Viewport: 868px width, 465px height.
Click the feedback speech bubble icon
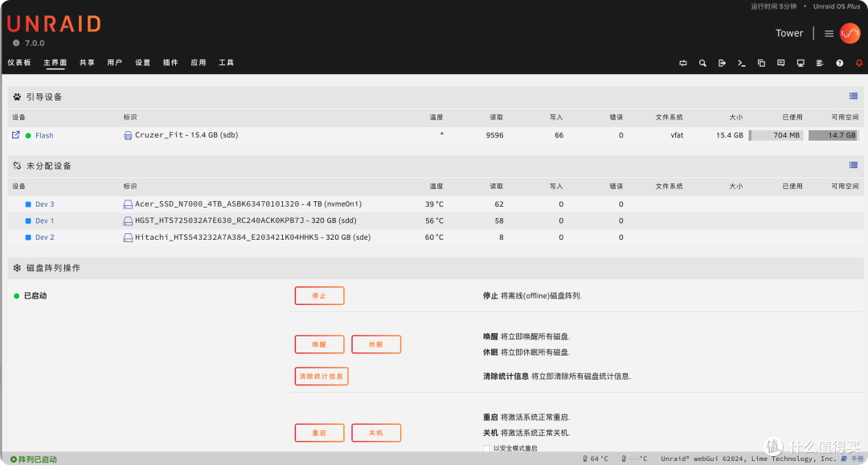[x=780, y=64]
